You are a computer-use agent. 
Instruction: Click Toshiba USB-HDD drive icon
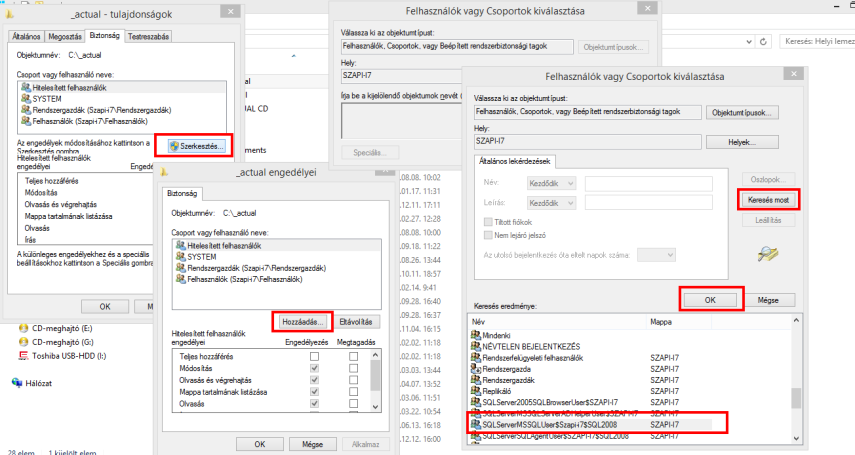click(x=24, y=354)
